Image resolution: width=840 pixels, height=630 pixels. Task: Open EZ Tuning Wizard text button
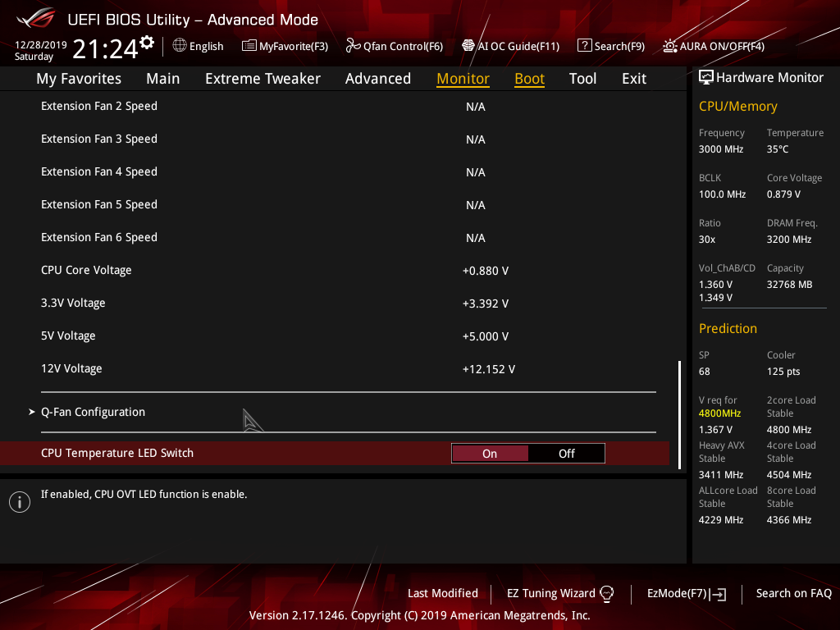pos(550,593)
